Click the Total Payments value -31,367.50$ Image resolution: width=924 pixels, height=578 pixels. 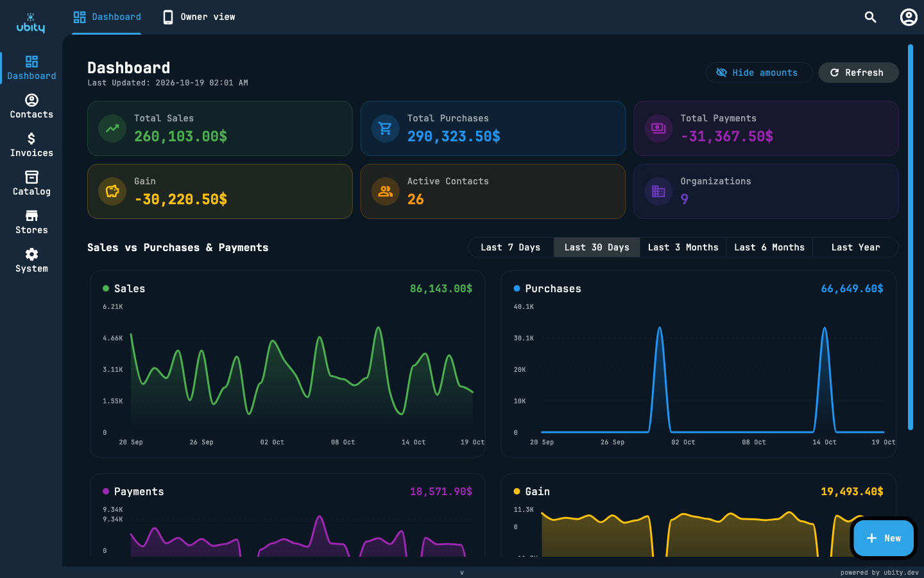726,136
